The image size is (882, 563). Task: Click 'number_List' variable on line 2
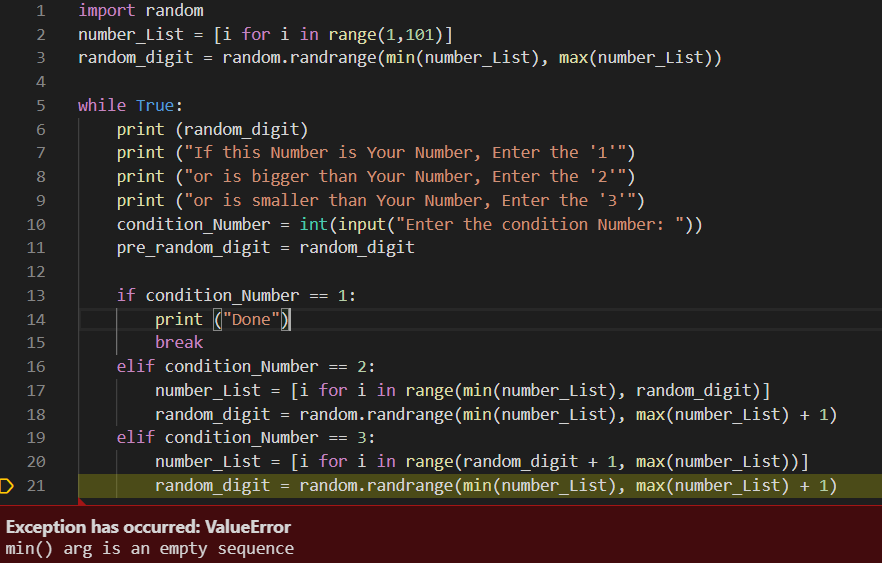131,35
